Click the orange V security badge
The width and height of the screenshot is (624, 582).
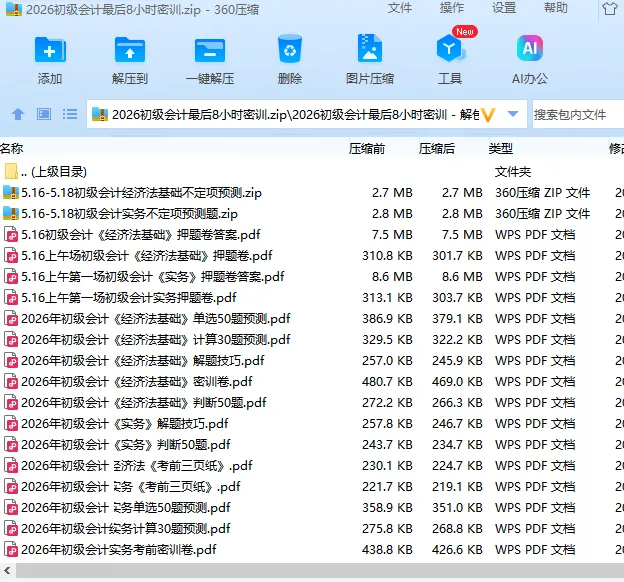pyautogui.click(x=488, y=115)
